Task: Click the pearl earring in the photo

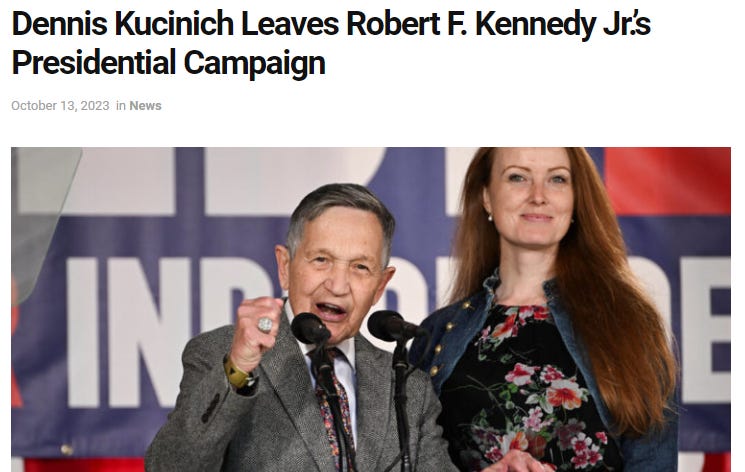Action: pyautogui.click(x=490, y=218)
